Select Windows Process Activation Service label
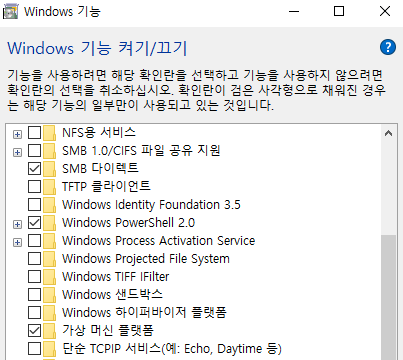 click(159, 241)
